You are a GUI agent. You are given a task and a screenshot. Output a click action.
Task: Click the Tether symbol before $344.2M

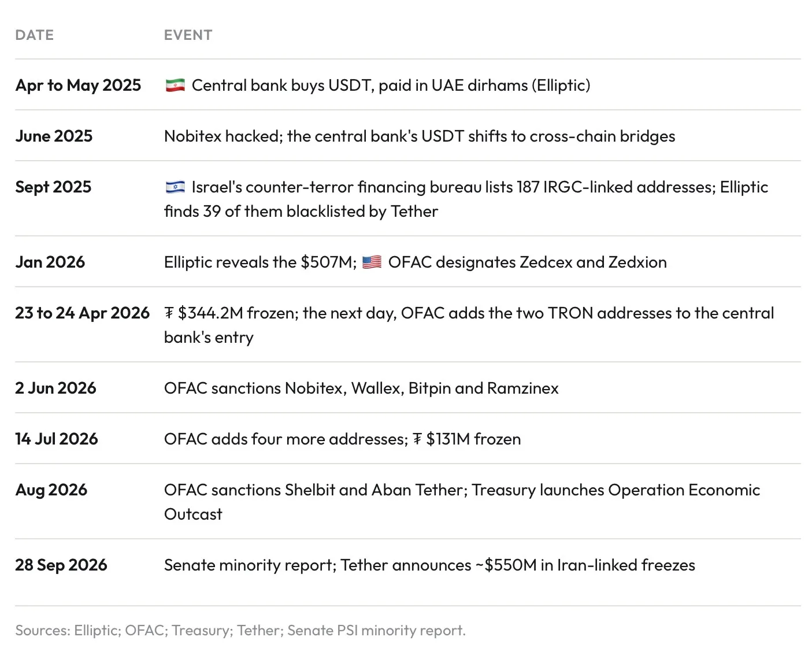click(x=169, y=313)
